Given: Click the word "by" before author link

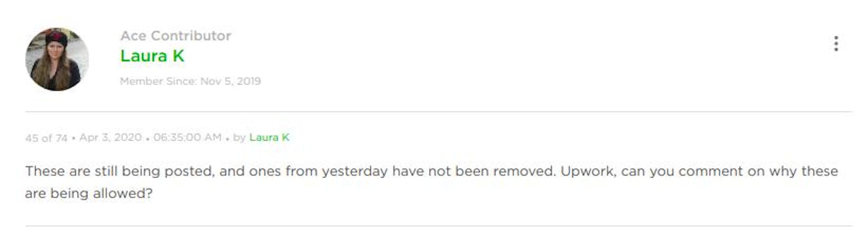Looking at the screenshot, I should click(x=239, y=138).
